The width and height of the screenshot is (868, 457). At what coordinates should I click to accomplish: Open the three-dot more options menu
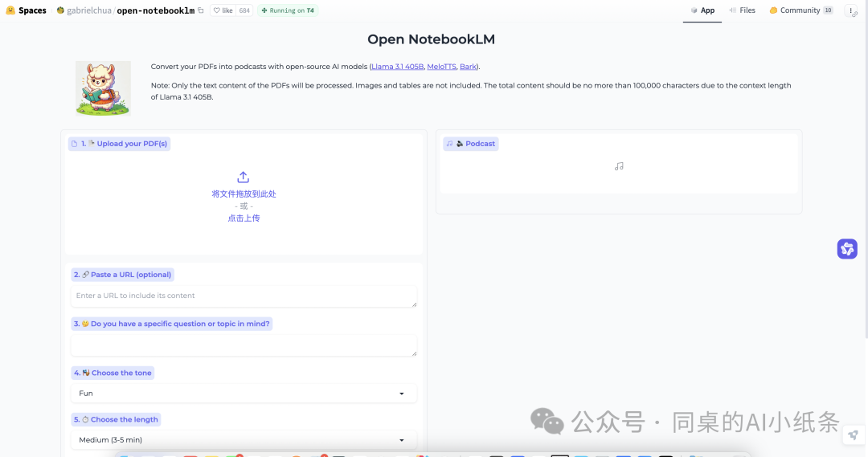pos(851,10)
